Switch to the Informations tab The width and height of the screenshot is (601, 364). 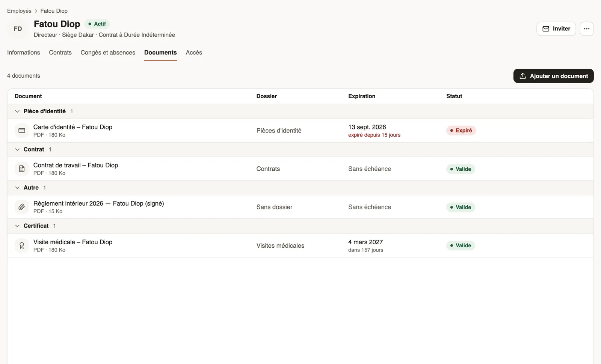pyautogui.click(x=24, y=53)
